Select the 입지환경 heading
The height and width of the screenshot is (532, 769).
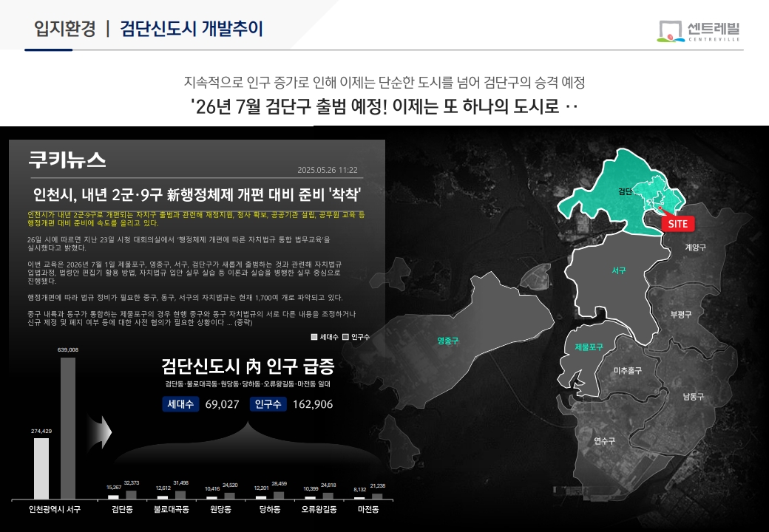65,28
